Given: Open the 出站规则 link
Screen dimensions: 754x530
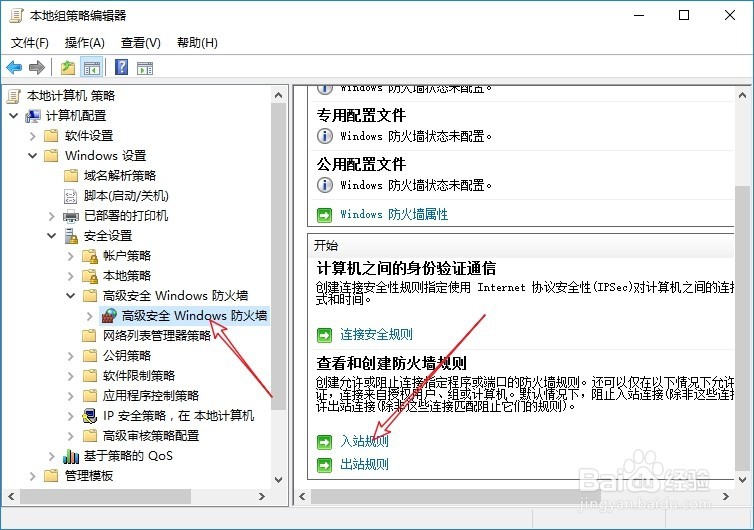Looking at the screenshot, I should (x=364, y=464).
